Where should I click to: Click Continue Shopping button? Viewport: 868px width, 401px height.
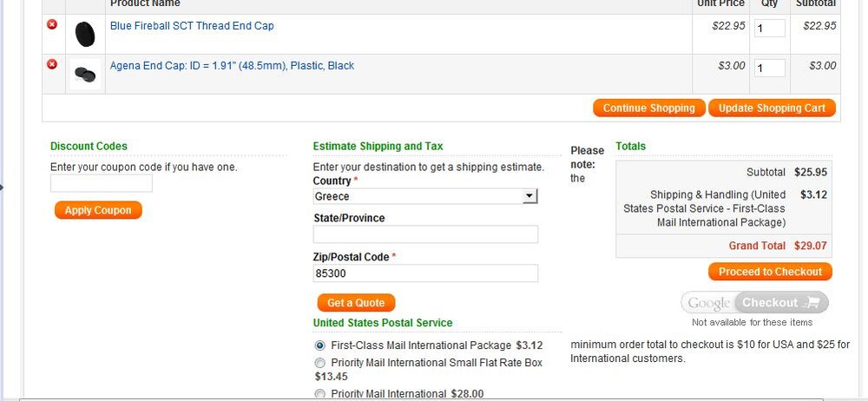pos(648,108)
